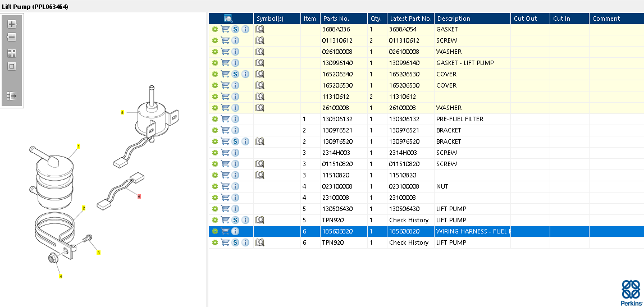Click the Comment column header
The height and width of the screenshot is (307, 644).
coord(617,19)
